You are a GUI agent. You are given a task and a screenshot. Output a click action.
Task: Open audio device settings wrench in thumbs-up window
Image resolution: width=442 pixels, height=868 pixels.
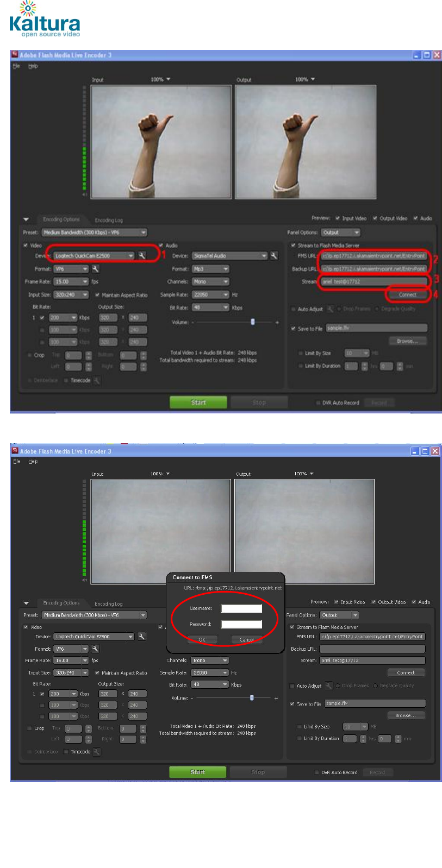coord(274,255)
